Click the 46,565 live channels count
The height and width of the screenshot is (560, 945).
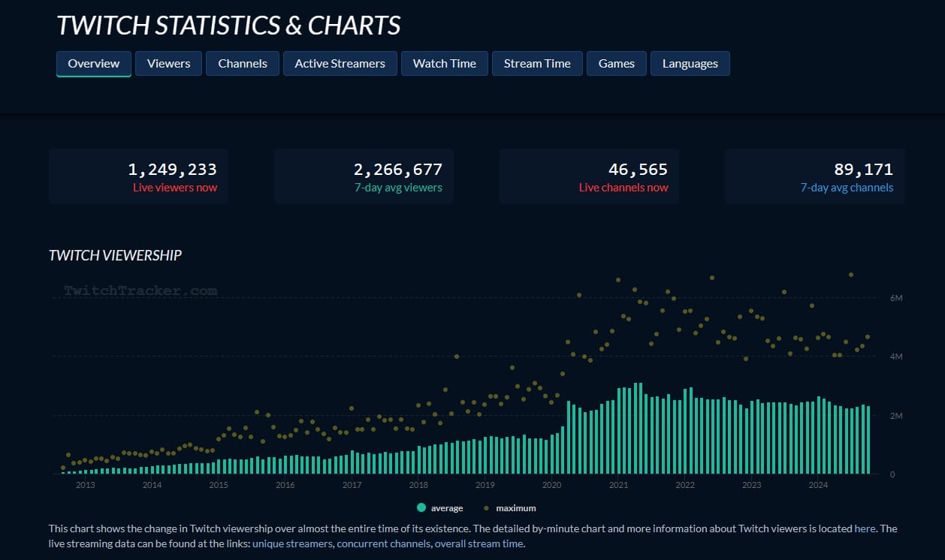click(638, 170)
